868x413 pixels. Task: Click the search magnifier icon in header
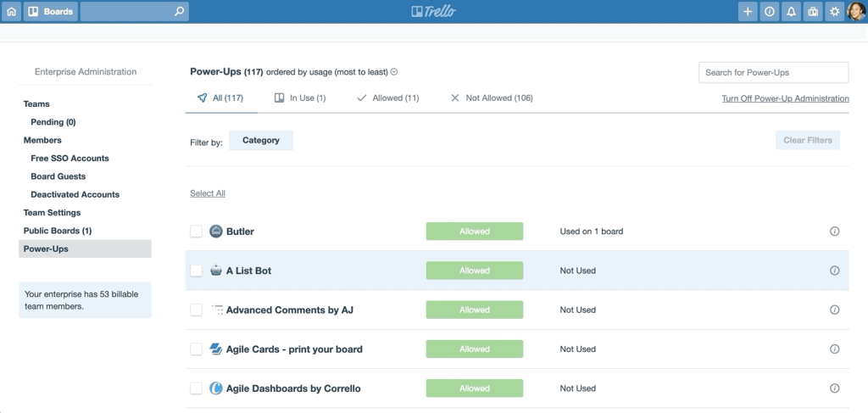[179, 12]
